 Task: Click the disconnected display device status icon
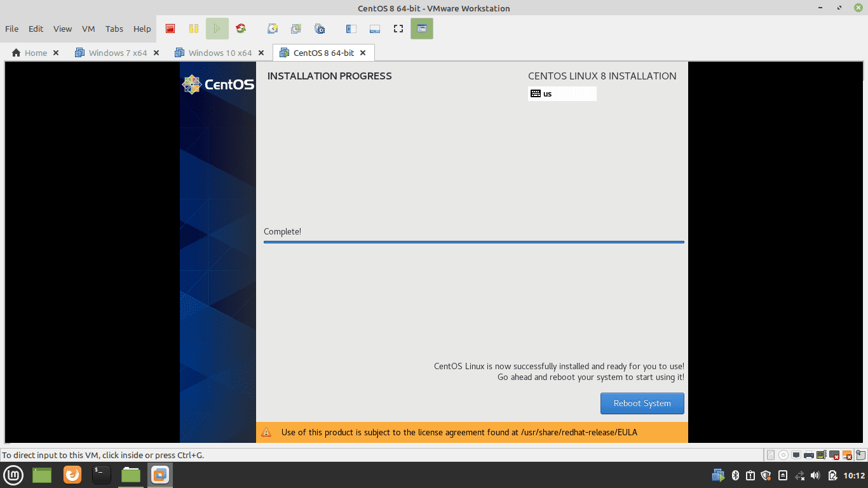[x=834, y=455]
